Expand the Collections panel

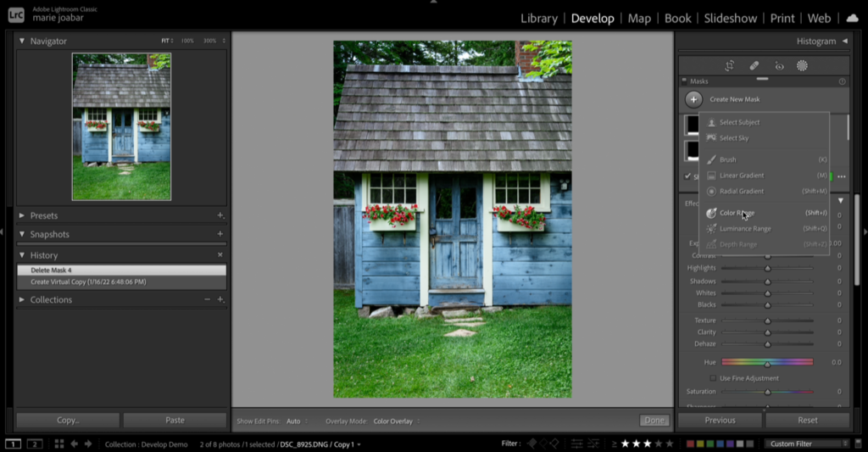[x=23, y=299]
